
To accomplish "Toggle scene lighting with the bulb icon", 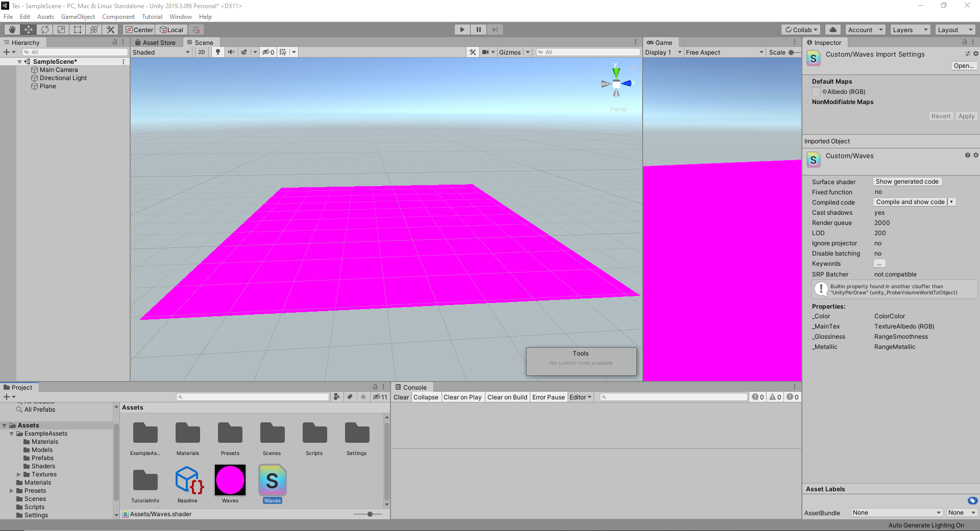I will pyautogui.click(x=218, y=52).
